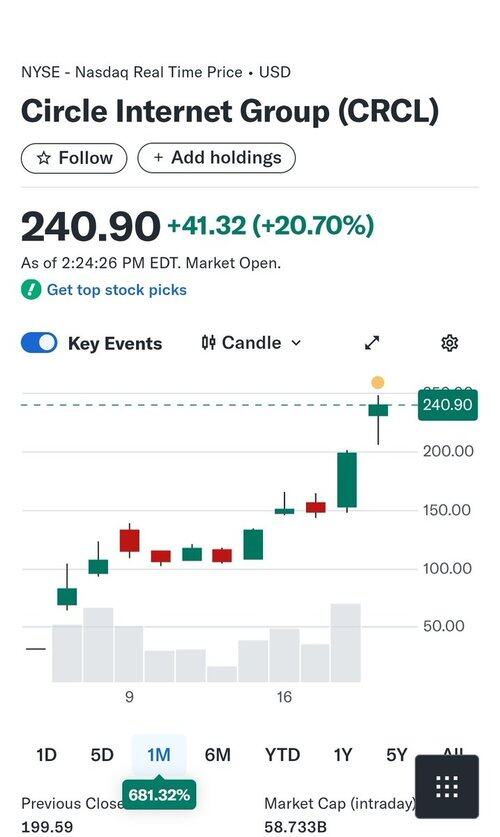500x837 pixels.
Task: Show the 6M chart range
Action: (x=218, y=755)
